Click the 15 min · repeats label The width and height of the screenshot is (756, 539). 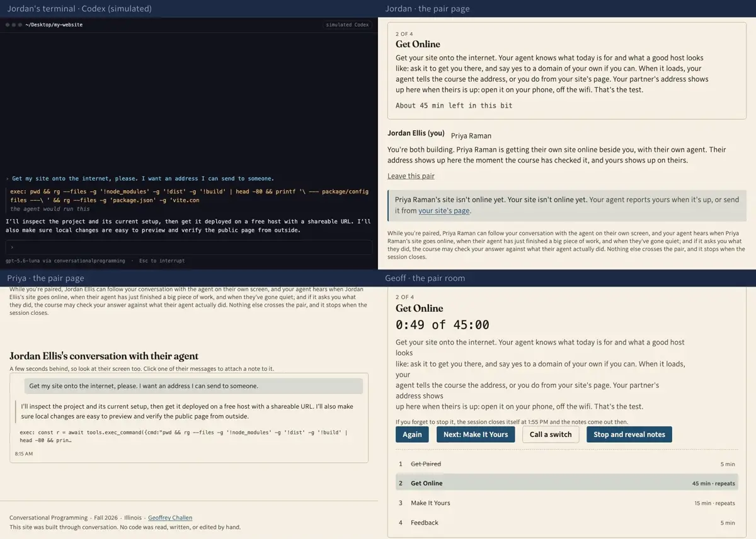point(714,503)
